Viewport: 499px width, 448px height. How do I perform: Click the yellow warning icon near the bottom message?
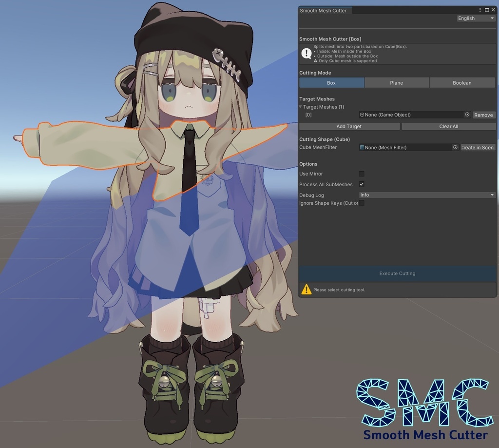click(307, 289)
